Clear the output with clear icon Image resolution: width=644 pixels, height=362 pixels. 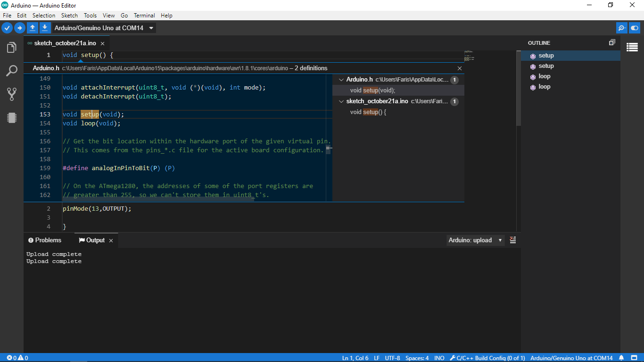(513, 240)
